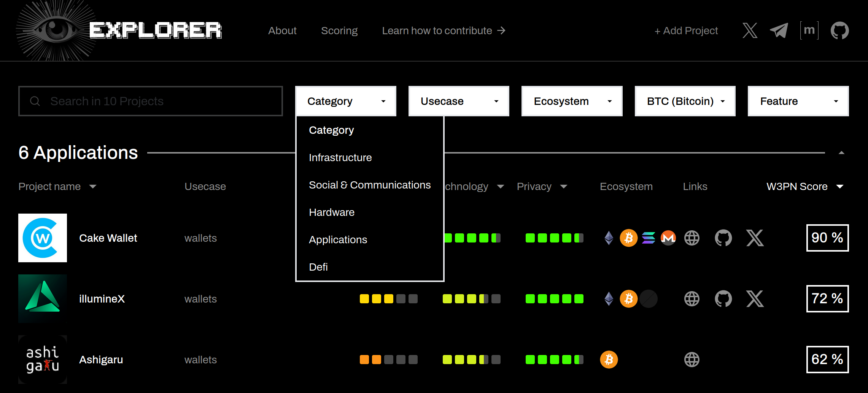
Task: Click Cake Wallet's Solana ecosystem icon
Action: [x=649, y=238]
